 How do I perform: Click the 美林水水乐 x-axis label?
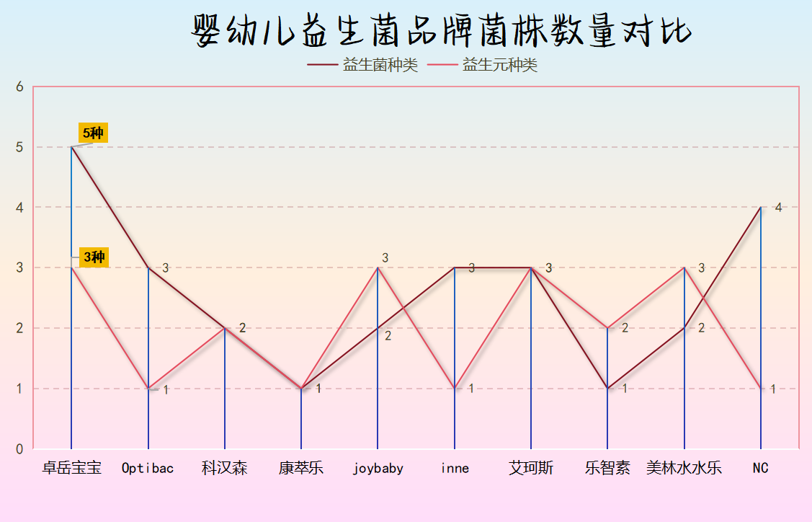(684, 468)
